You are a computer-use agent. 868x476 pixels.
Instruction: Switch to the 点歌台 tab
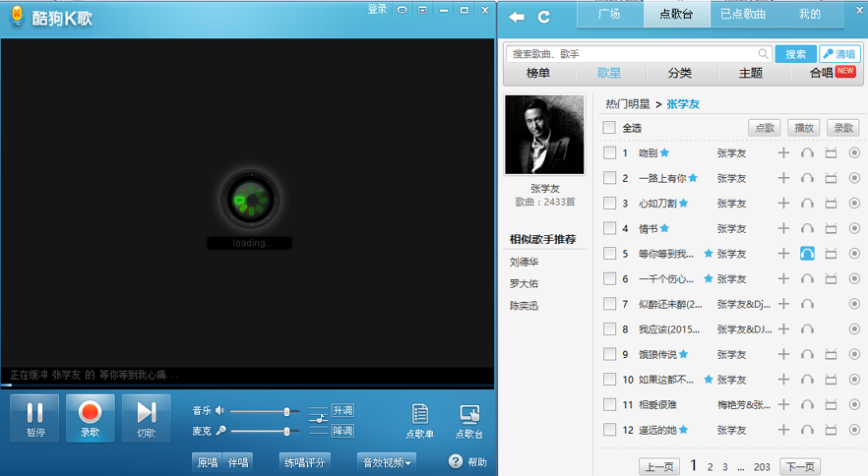(x=676, y=14)
